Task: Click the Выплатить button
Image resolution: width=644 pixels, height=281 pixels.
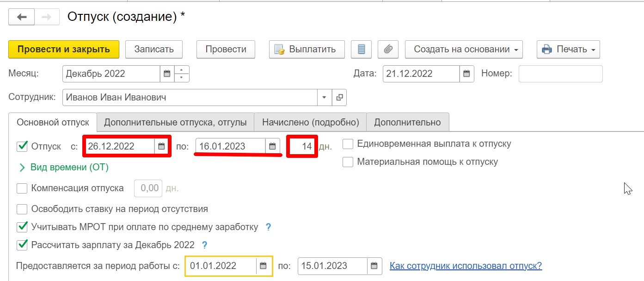Action: [307, 49]
